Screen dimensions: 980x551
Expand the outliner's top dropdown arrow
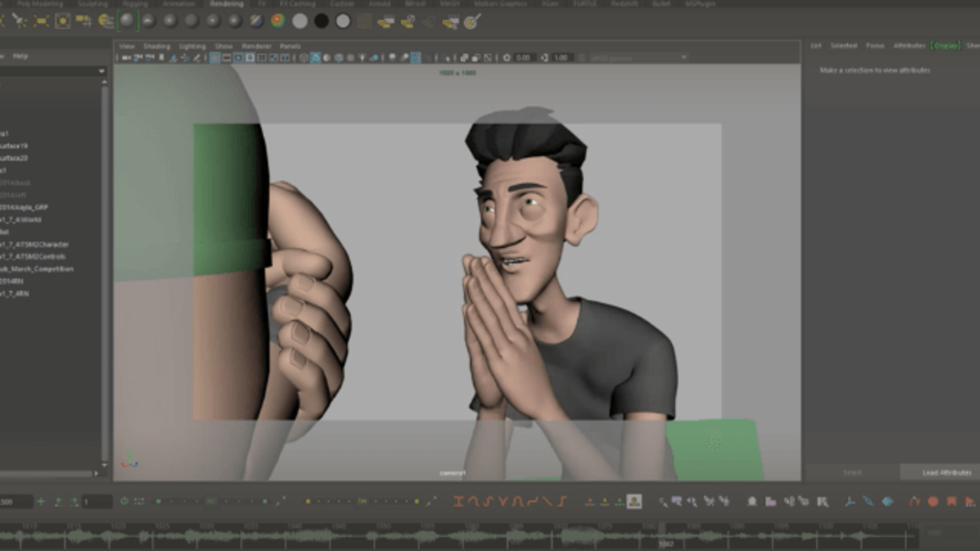point(101,71)
